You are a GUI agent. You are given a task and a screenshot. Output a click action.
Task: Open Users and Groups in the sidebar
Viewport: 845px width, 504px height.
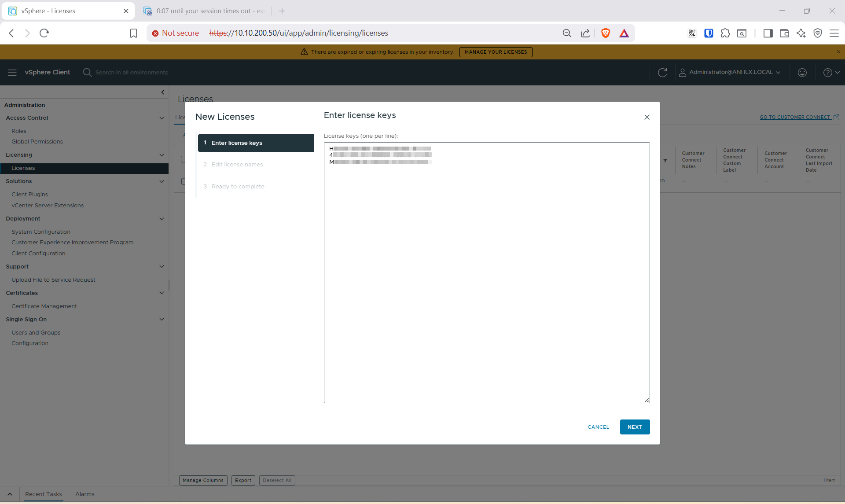click(x=36, y=333)
